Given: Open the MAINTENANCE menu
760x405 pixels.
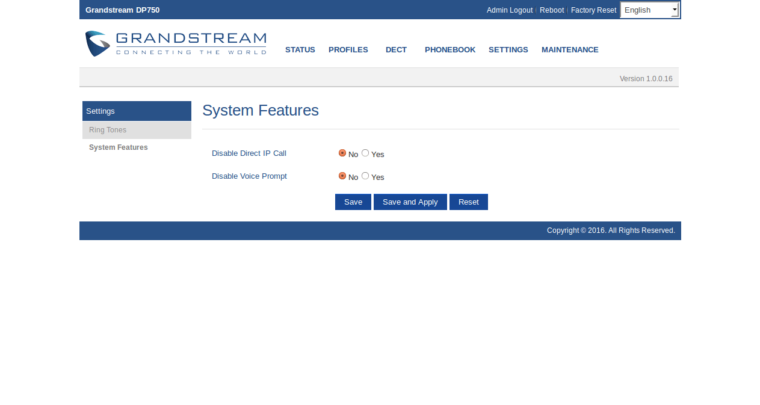Looking at the screenshot, I should click(570, 50).
